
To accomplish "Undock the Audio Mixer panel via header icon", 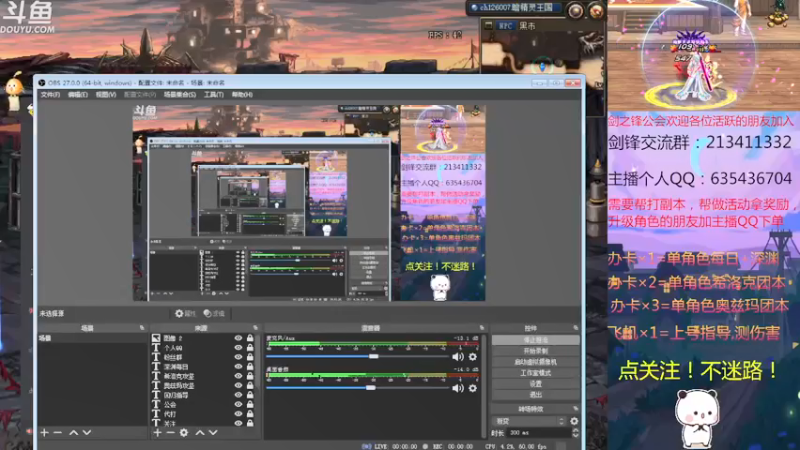I will [x=482, y=328].
